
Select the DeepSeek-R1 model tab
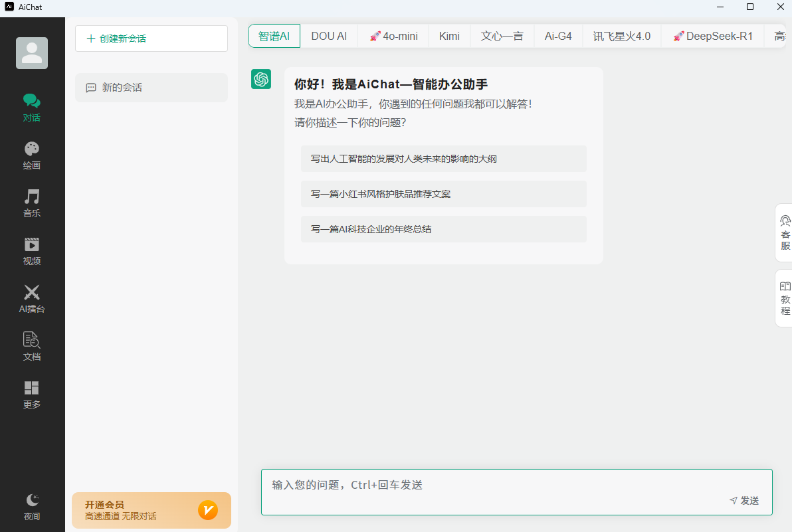[712, 36]
